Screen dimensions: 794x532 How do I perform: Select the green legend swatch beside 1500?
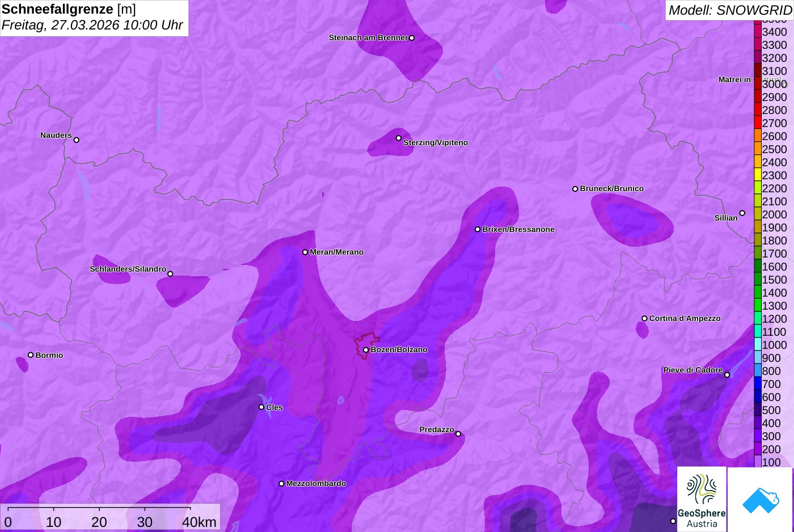[x=758, y=280]
